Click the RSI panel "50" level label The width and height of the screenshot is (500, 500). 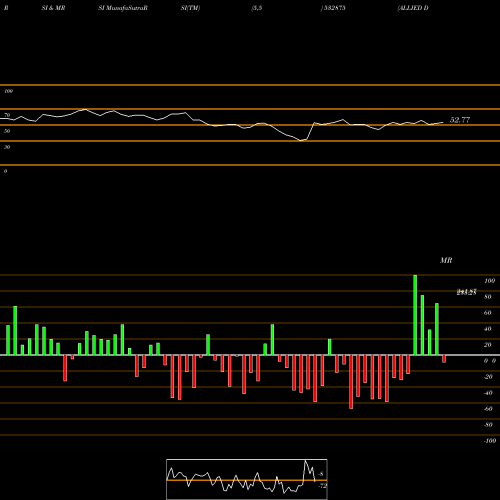[x=7, y=131]
